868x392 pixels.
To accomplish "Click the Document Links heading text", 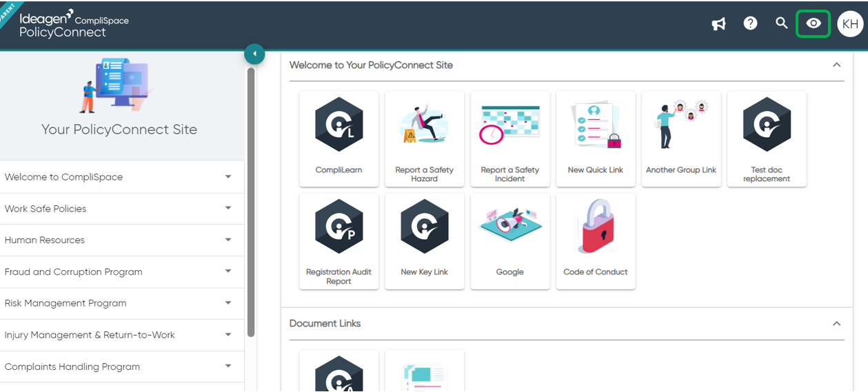I will click(325, 323).
